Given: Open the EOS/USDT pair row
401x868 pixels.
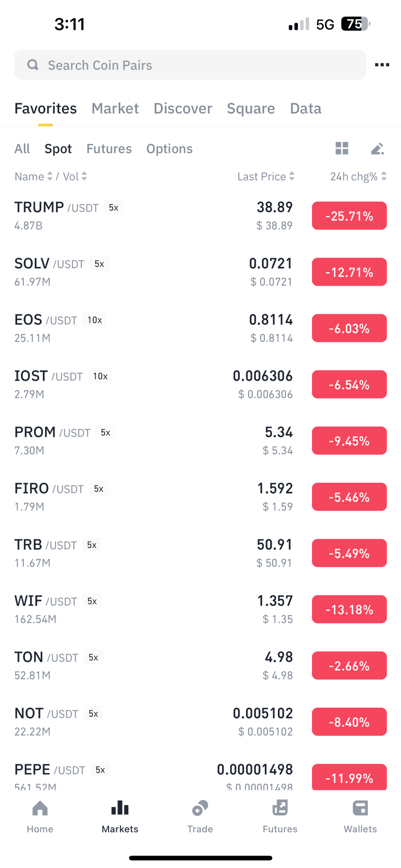Looking at the screenshot, I should pyautogui.click(x=200, y=328).
